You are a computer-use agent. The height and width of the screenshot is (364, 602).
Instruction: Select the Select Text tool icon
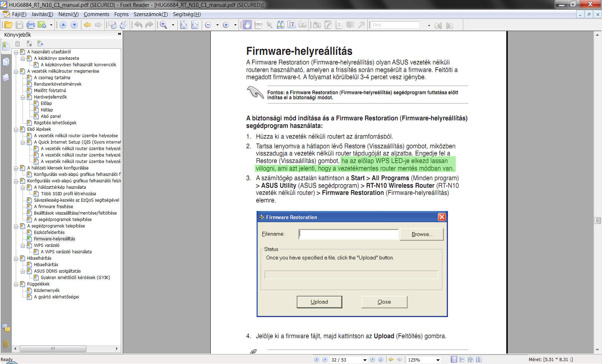point(292,25)
